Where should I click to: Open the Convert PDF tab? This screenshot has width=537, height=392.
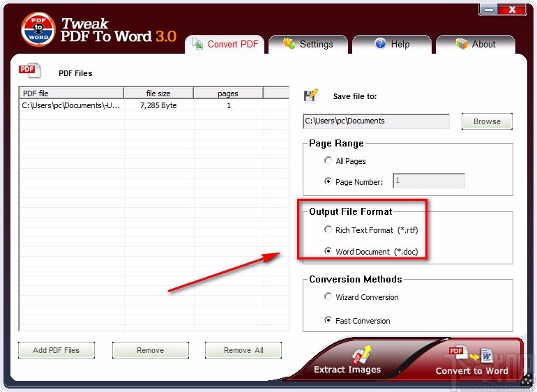click(x=225, y=44)
